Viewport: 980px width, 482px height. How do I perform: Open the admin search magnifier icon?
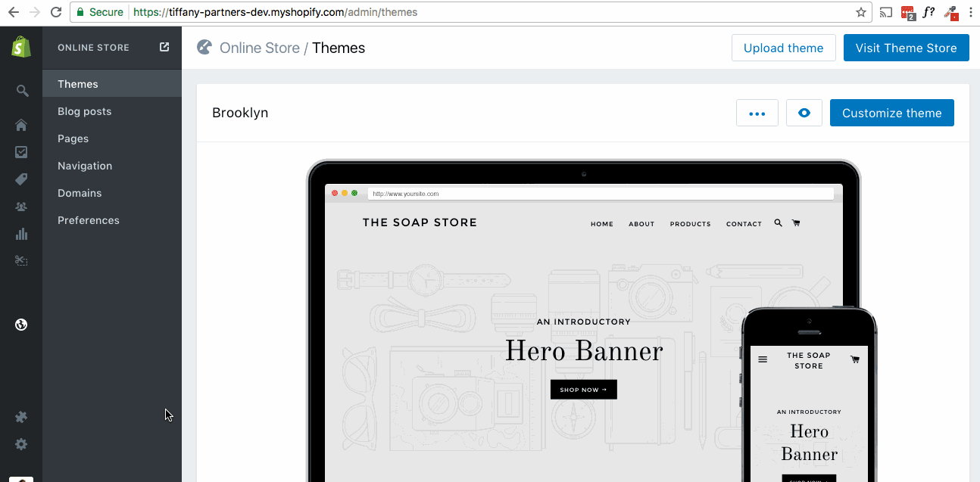tap(21, 90)
